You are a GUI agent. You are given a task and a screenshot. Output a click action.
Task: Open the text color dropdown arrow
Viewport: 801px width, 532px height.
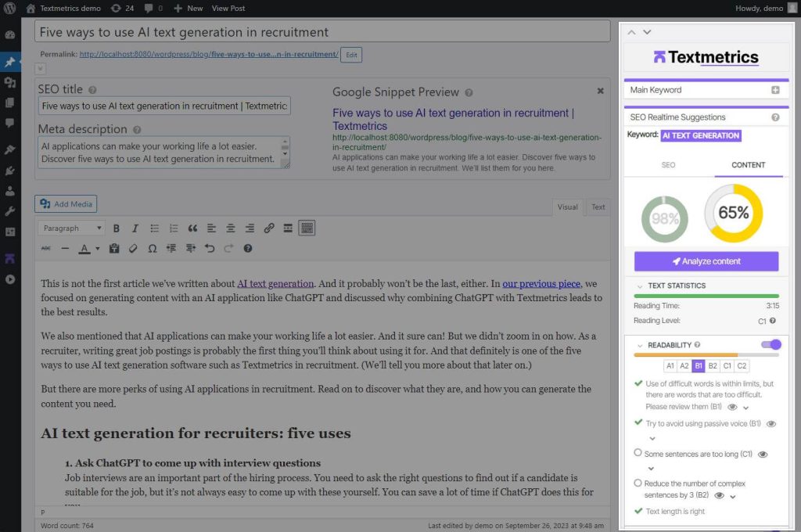98,249
